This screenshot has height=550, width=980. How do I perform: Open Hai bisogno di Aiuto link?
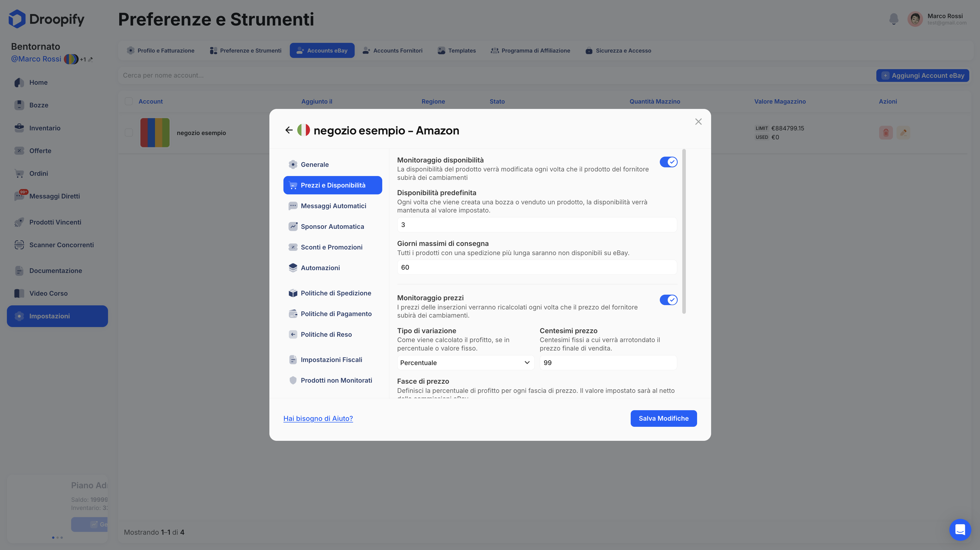[x=318, y=418]
